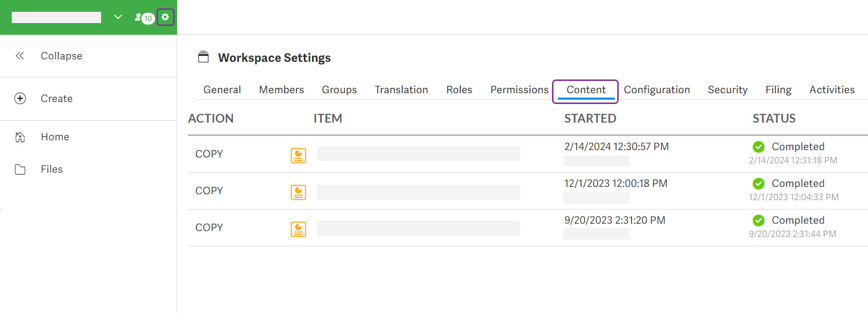The width and height of the screenshot is (868, 313).
Task: Switch to the Members tab
Action: (x=282, y=90)
